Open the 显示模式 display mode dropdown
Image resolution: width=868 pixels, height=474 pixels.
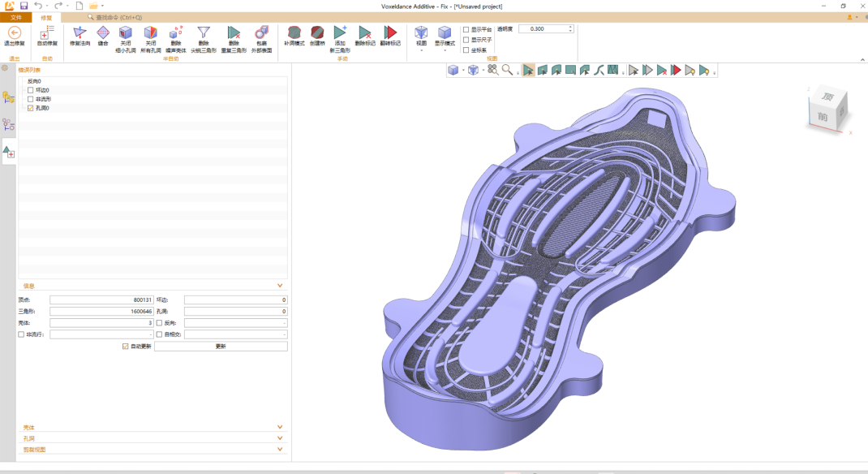point(445,50)
